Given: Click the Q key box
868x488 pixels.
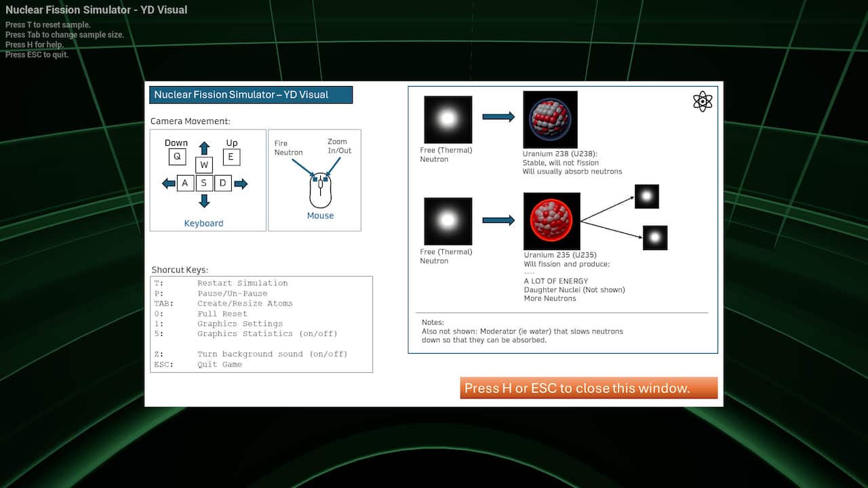Looking at the screenshot, I should point(177,157).
